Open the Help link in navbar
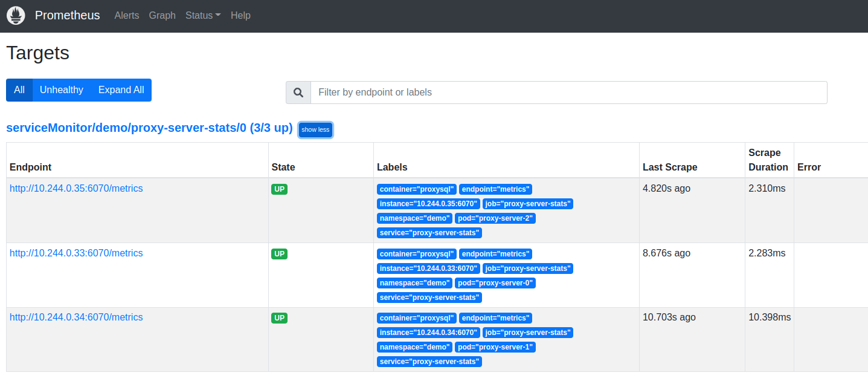Screen dimensions: 868x384 [x=240, y=16]
